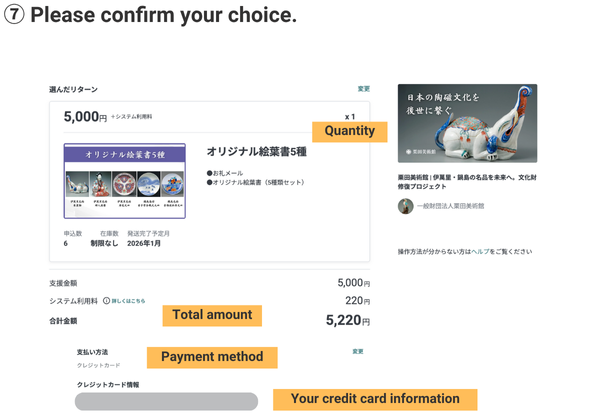
Task: Click the オリジナル絵葉書5種 postcard set image
Action: click(124, 181)
